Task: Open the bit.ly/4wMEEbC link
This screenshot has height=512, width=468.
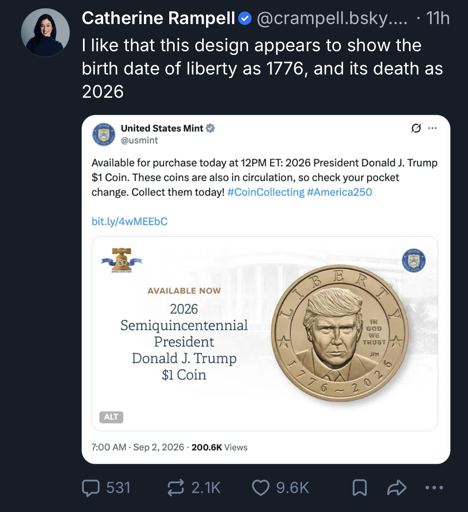Action: 129,221
